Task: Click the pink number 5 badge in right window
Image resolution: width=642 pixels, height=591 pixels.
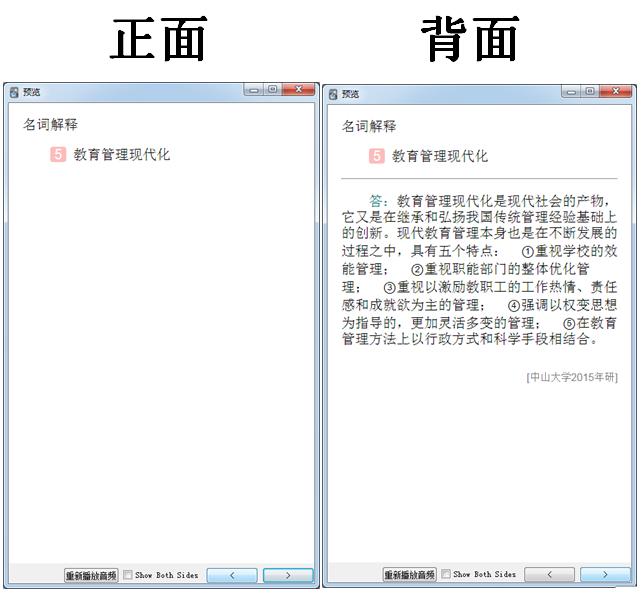Action: click(377, 156)
